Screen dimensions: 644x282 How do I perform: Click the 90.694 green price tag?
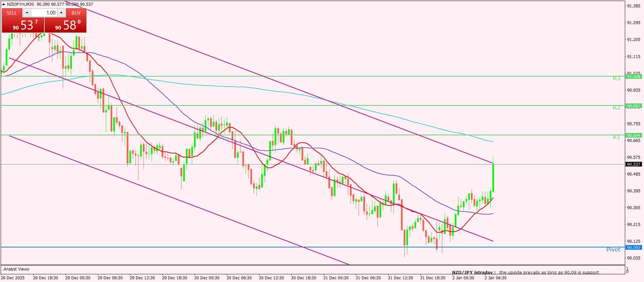[x=634, y=135]
